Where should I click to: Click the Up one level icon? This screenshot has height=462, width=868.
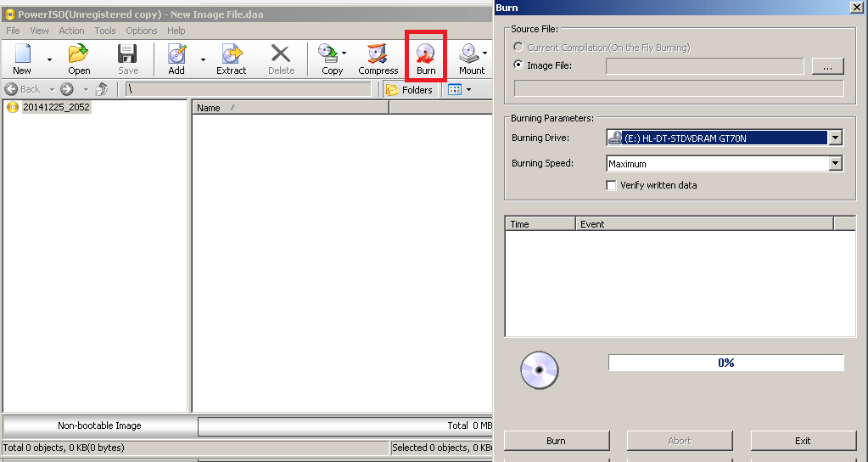click(102, 88)
